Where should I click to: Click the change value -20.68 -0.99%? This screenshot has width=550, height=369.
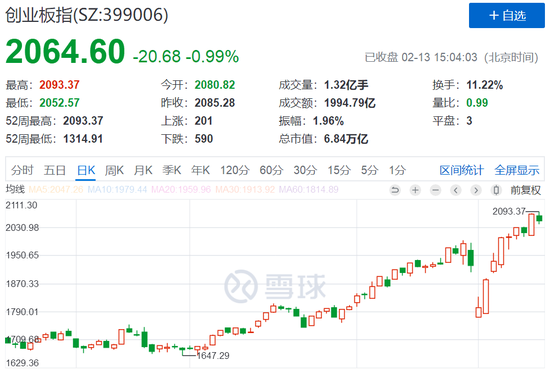pyautogui.click(x=186, y=56)
